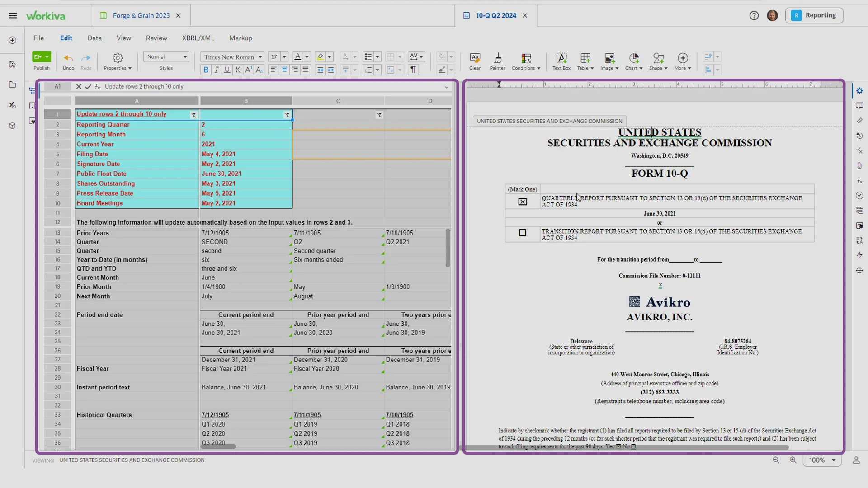Click the green Publish button
This screenshot has width=868, height=488.
(38, 57)
